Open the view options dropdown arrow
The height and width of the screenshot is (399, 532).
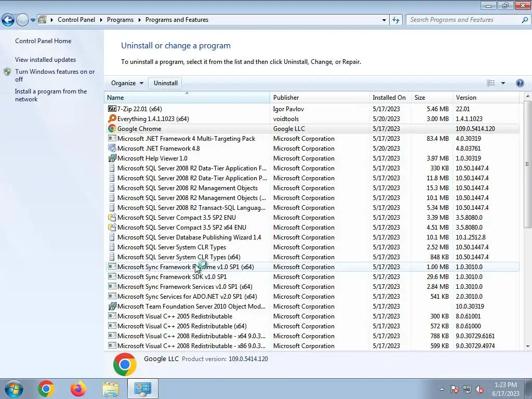click(x=503, y=83)
